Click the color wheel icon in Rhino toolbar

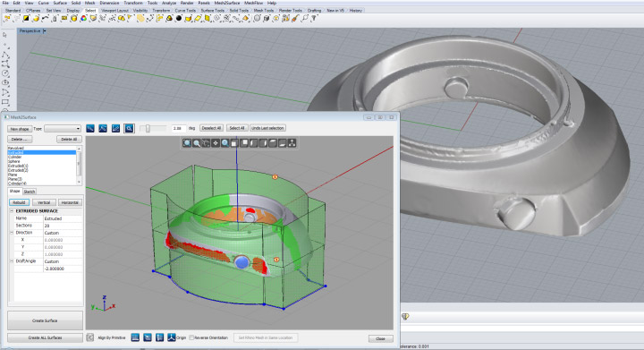point(84,19)
